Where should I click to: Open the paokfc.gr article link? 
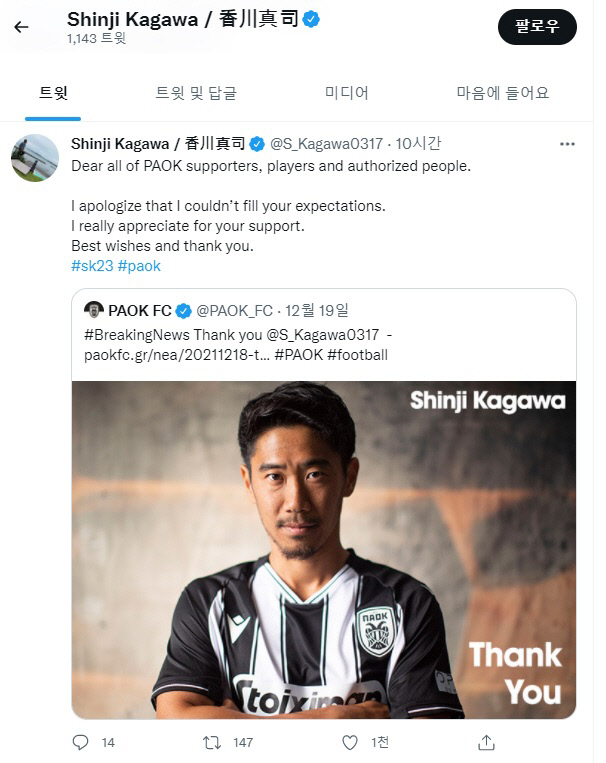click(176, 354)
